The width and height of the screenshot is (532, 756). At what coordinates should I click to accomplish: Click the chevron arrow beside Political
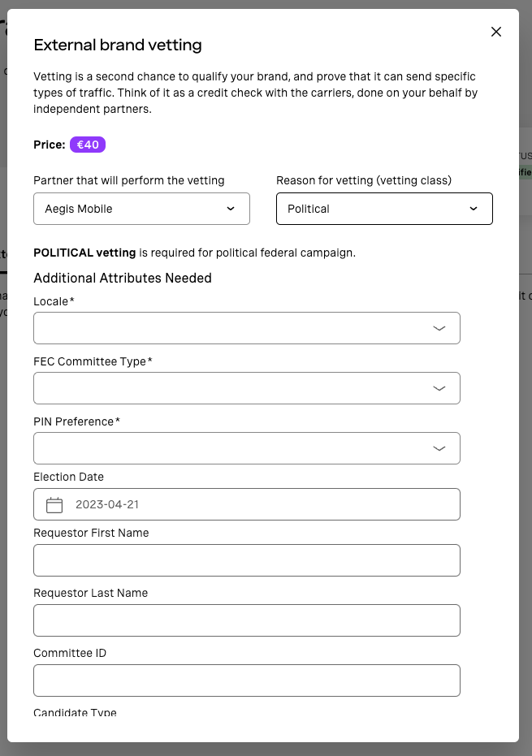point(474,209)
